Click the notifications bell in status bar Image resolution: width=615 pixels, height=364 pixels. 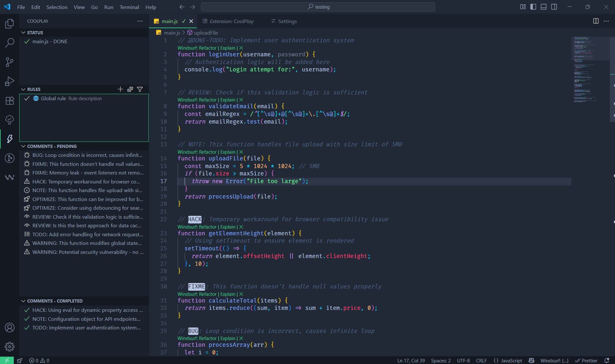[607, 360]
